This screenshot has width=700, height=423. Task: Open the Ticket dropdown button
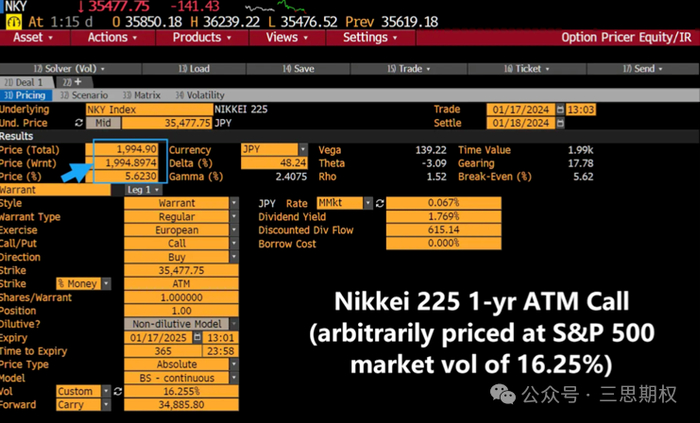[x=527, y=69]
